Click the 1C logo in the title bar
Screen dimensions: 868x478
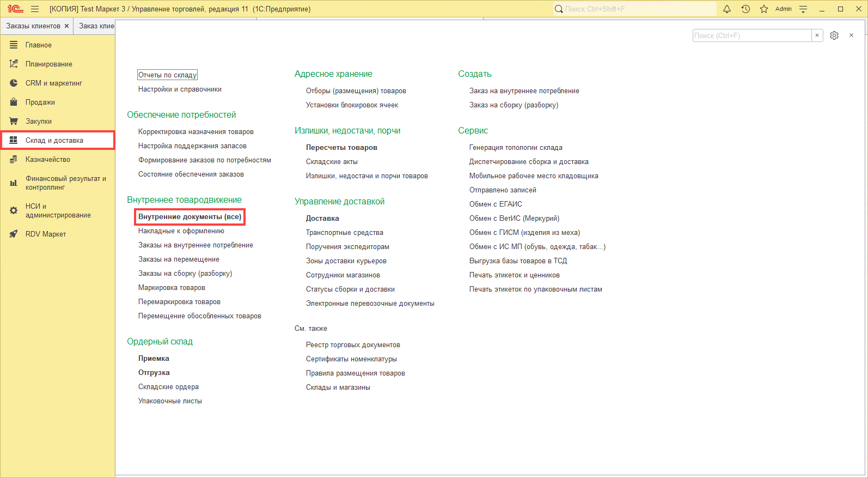[x=15, y=9]
